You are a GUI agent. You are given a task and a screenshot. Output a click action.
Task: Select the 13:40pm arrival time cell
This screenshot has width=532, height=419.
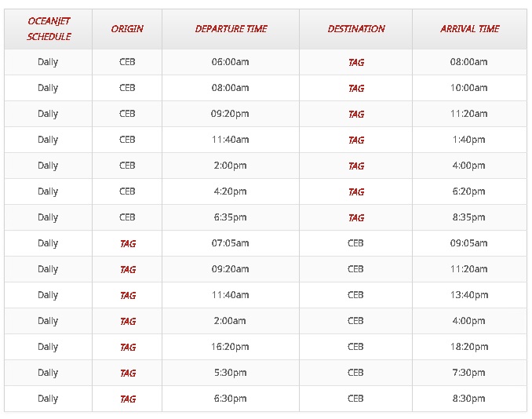pyautogui.click(x=469, y=295)
